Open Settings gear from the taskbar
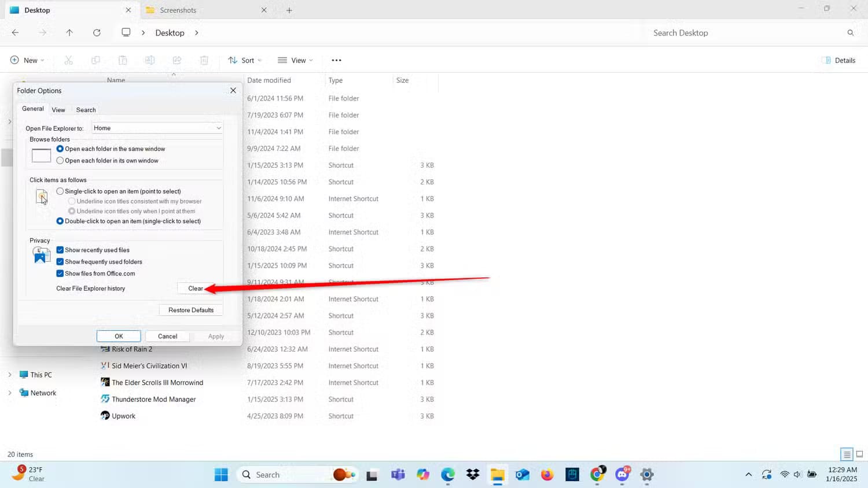This screenshot has width=868, height=488. pos(647,475)
